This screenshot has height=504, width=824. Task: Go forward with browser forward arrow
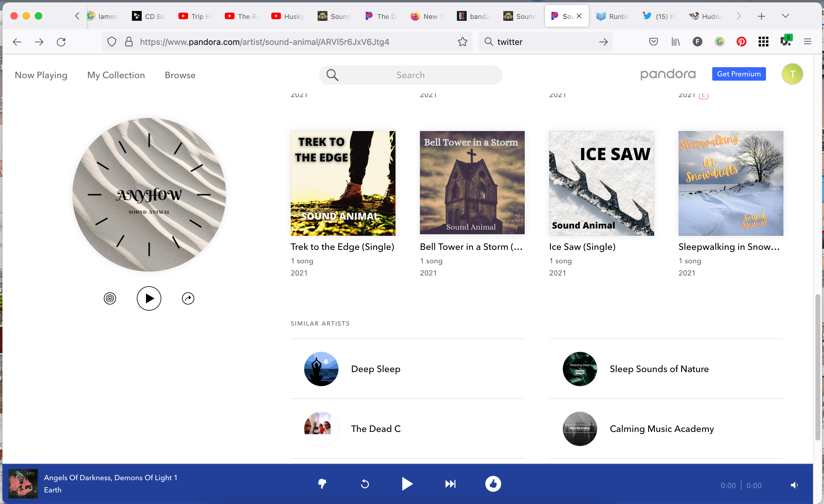pyautogui.click(x=39, y=42)
